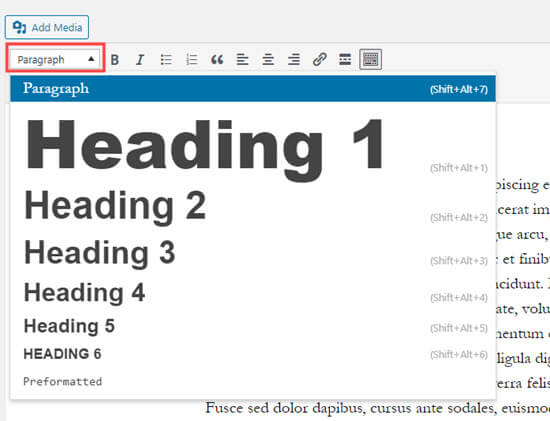Select Paragraph format from the list
This screenshot has width=550, height=421.
[253, 89]
